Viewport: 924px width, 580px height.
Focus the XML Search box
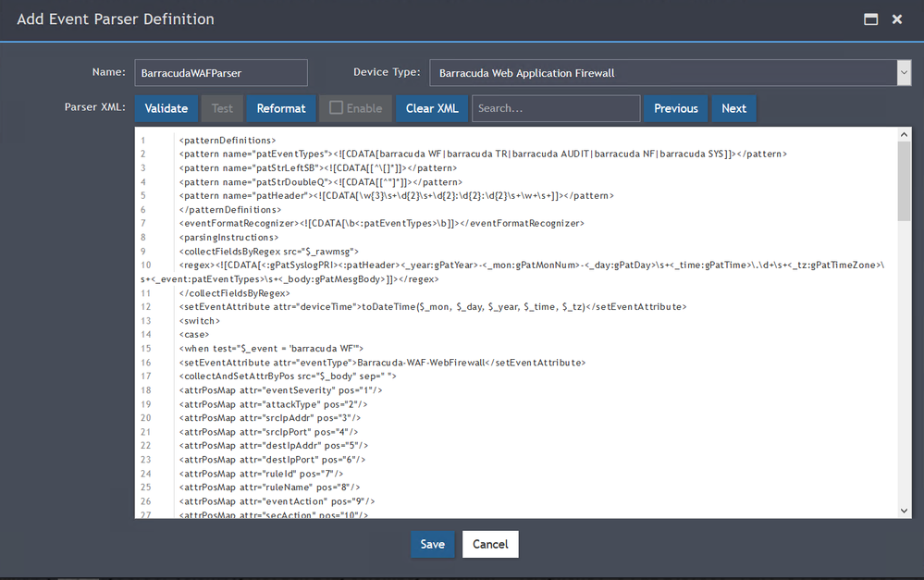[x=556, y=108]
